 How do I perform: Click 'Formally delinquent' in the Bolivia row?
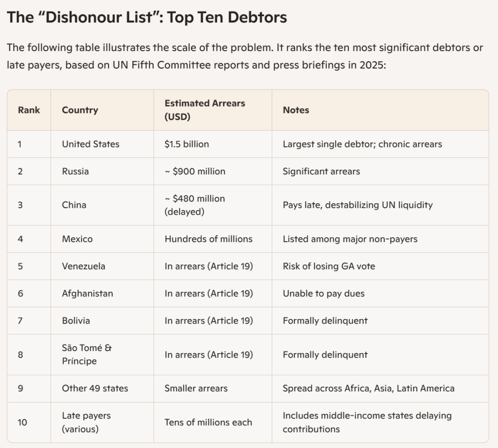coord(325,321)
